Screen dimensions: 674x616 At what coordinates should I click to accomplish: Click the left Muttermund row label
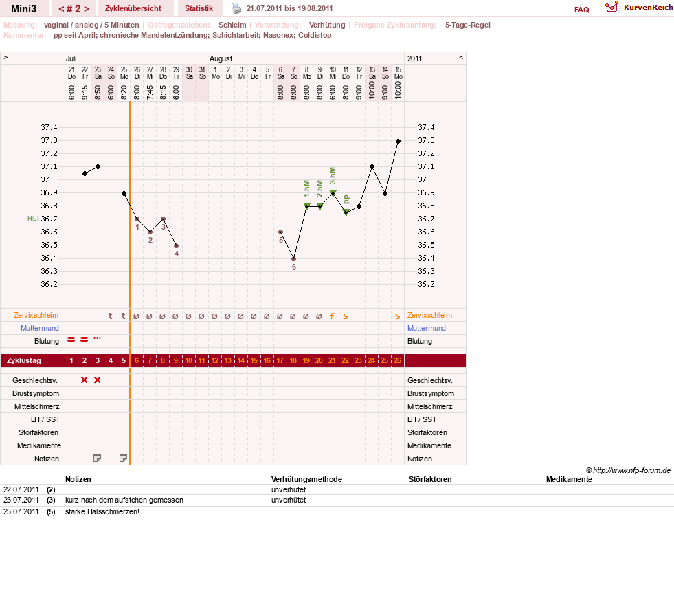(x=40, y=328)
